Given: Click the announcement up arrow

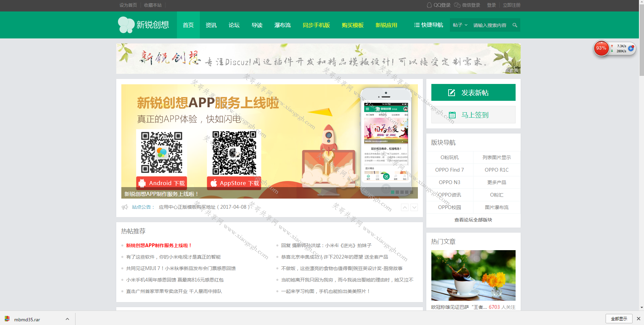Looking at the screenshot, I should click(405, 207).
